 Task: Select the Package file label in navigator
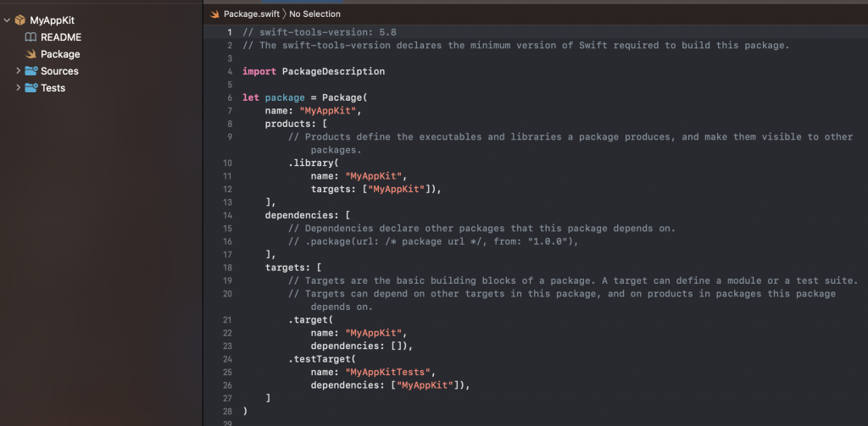[x=60, y=54]
